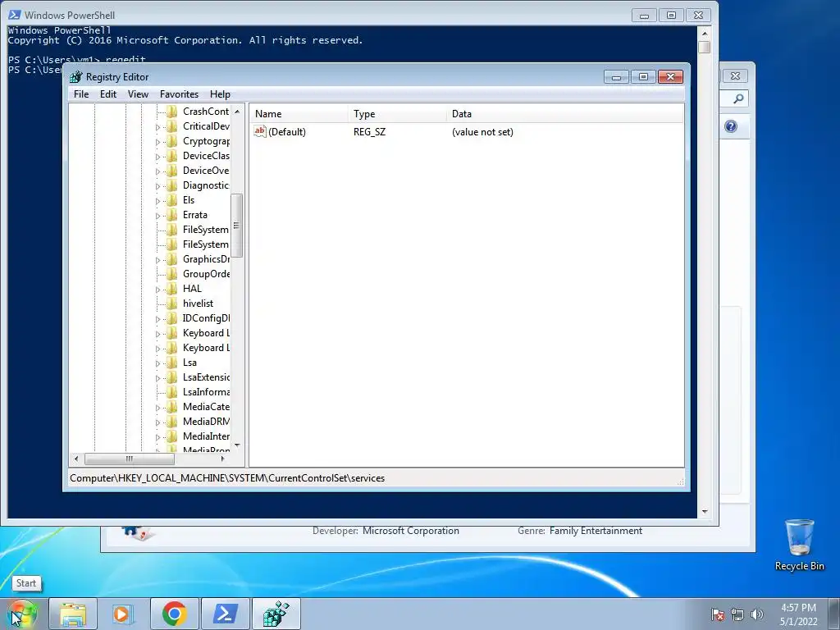Expand the CriticalDev registry key
The height and width of the screenshot is (630, 840).
157,127
